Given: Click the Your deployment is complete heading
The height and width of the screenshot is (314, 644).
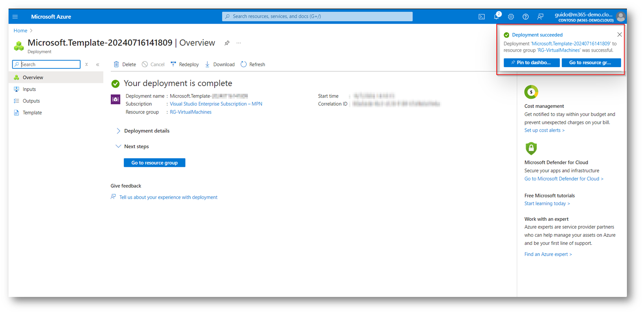Looking at the screenshot, I should click(x=178, y=83).
